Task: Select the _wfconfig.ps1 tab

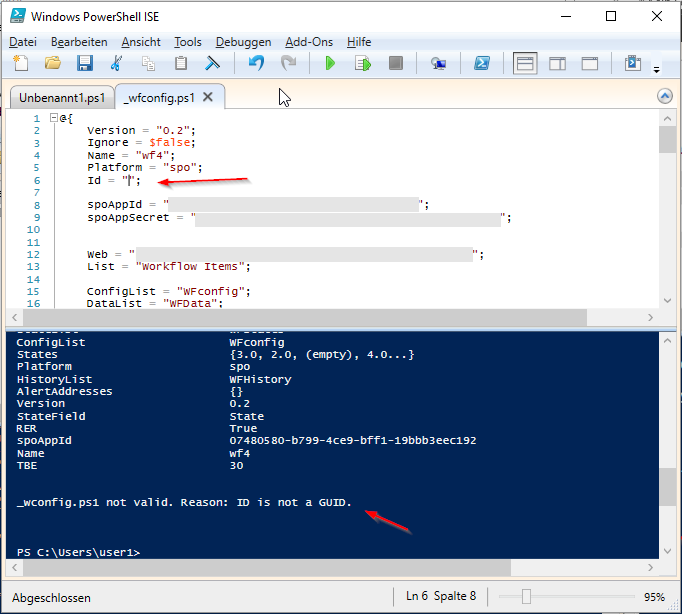Action: [159, 97]
